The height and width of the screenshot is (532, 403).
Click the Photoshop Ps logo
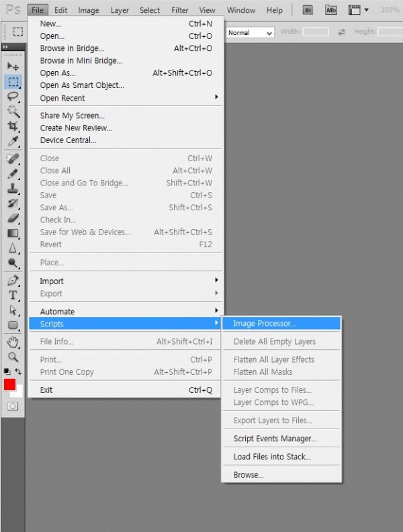click(13, 9)
